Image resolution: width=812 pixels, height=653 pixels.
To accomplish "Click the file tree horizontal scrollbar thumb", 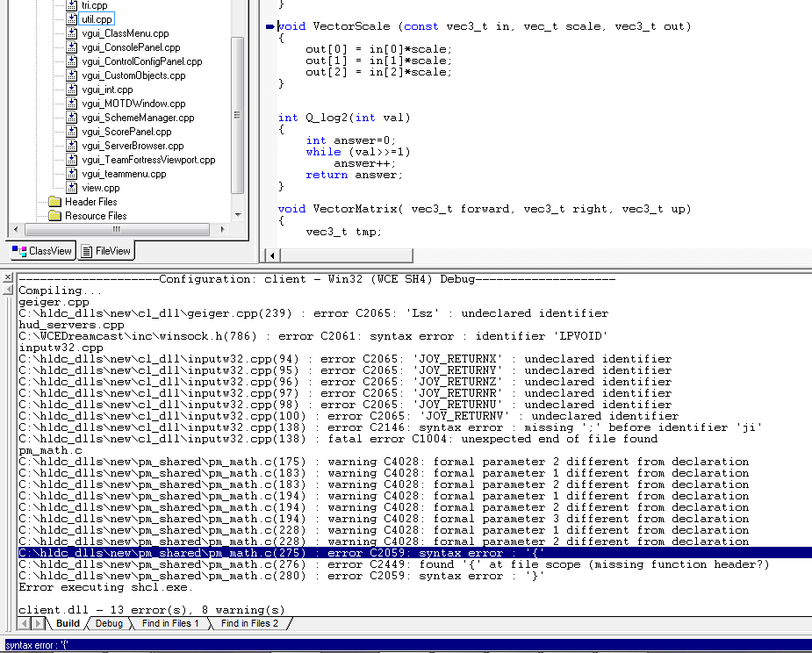I will click(117, 229).
